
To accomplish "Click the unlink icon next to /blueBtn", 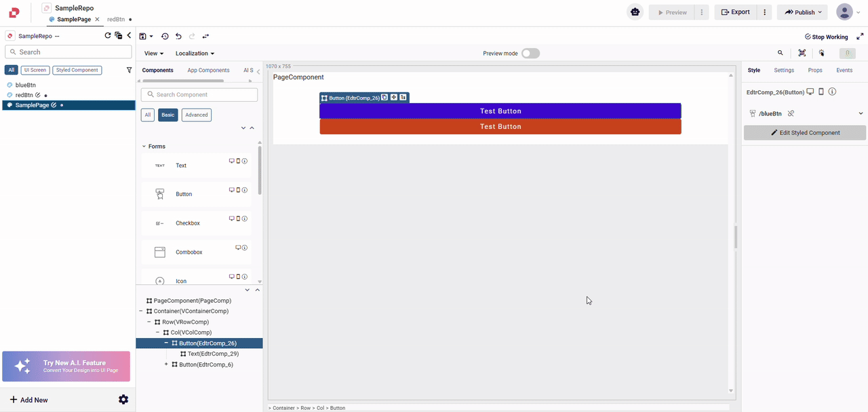I will pos(791,113).
